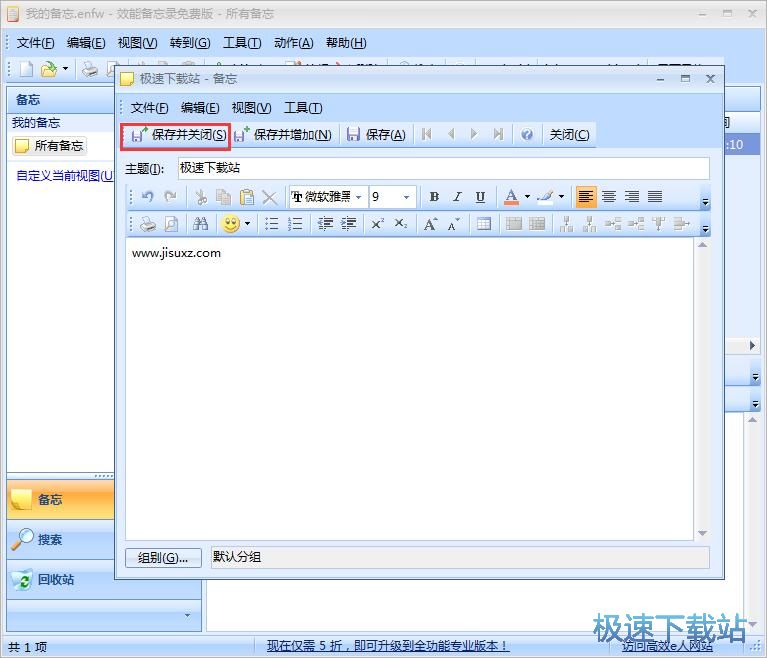767x658 pixels.
Task: Open print preview icon in editor
Action: pos(171,224)
